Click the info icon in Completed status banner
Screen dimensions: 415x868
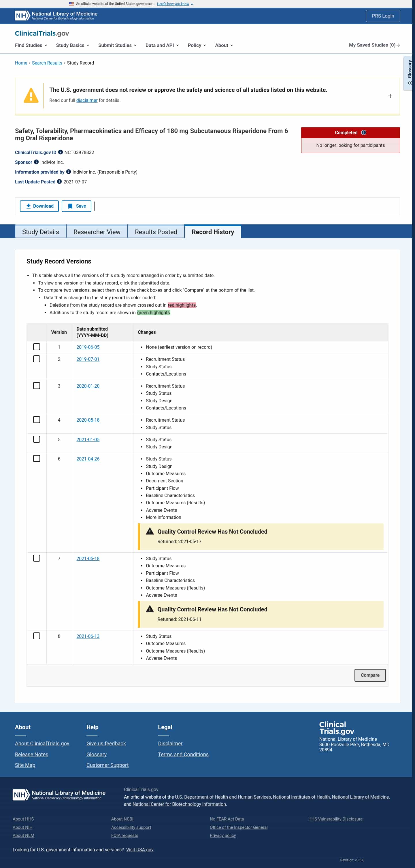pyautogui.click(x=363, y=132)
